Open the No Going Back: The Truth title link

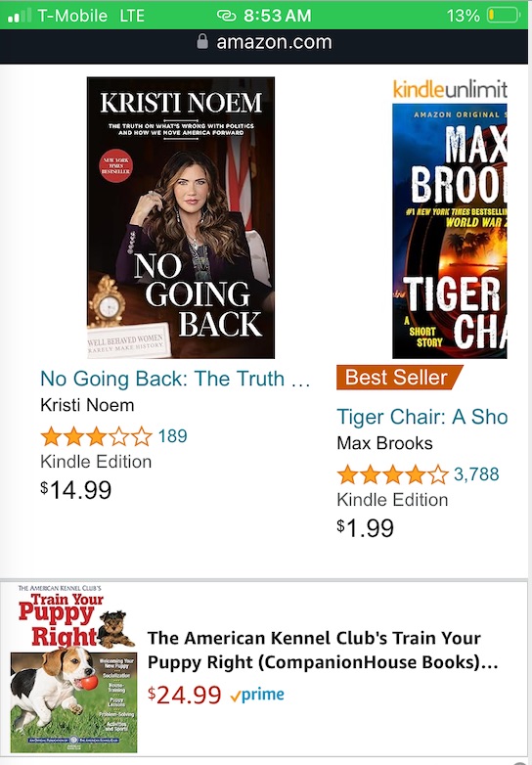click(x=175, y=379)
